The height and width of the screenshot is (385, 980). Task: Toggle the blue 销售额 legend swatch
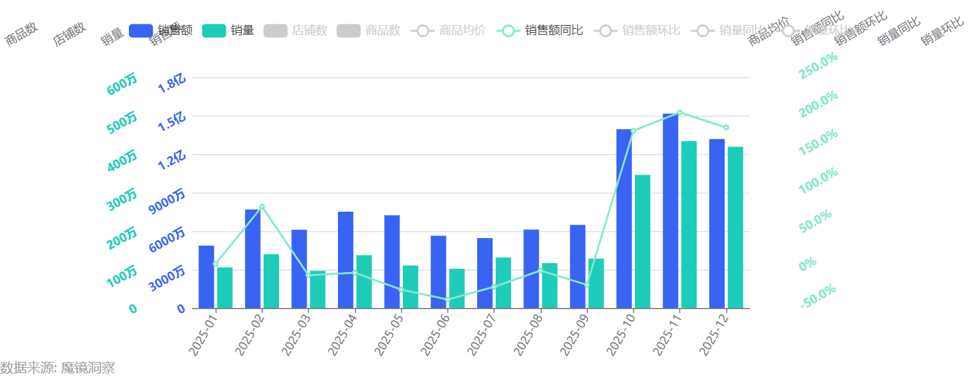pyautogui.click(x=140, y=30)
